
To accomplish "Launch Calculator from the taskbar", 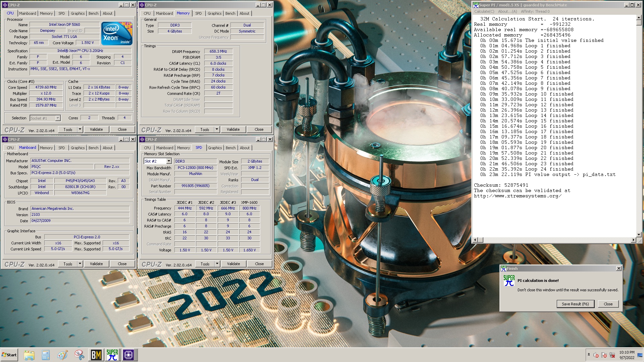I will 46,355.
